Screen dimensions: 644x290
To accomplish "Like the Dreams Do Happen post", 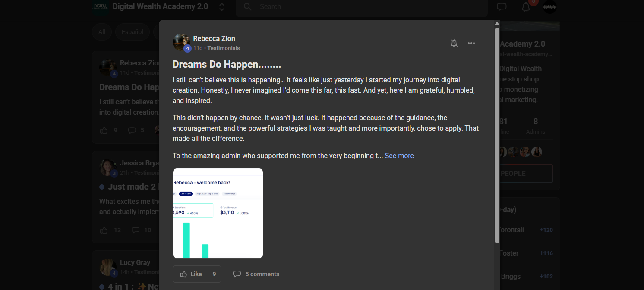I will [x=190, y=274].
